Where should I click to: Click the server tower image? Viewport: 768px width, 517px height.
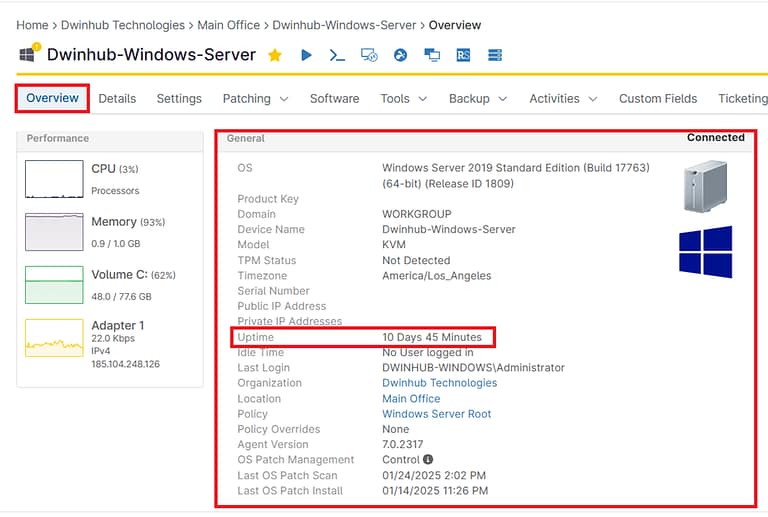[705, 187]
